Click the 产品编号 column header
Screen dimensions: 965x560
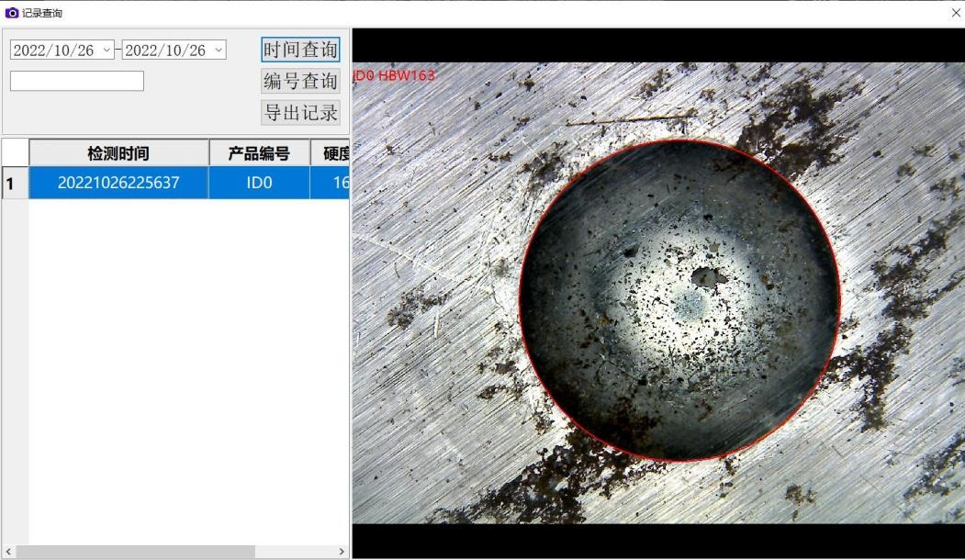(259, 152)
